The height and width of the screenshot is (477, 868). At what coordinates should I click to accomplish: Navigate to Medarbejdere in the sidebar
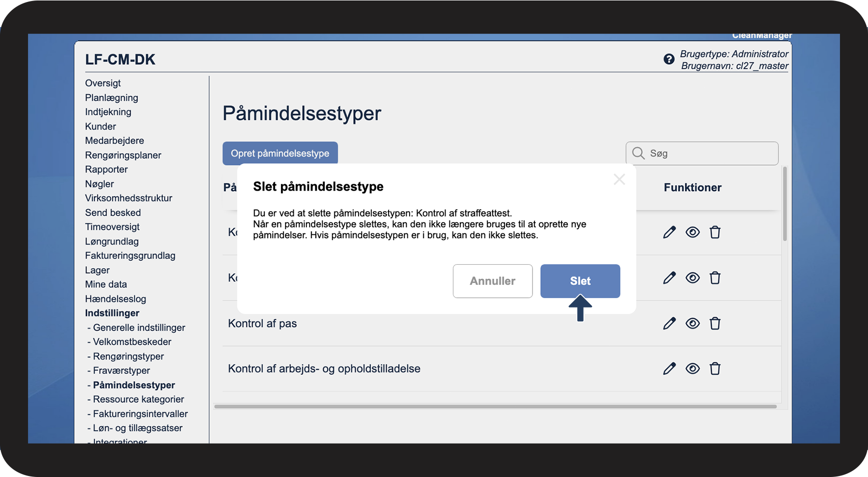pos(114,140)
